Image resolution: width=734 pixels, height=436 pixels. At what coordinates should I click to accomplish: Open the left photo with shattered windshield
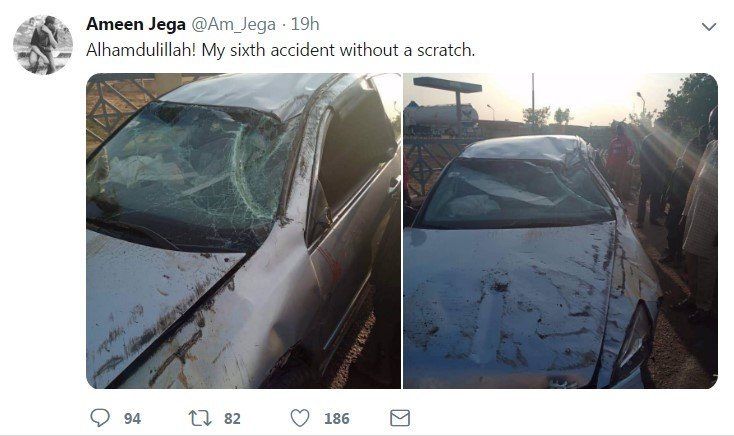point(243,231)
